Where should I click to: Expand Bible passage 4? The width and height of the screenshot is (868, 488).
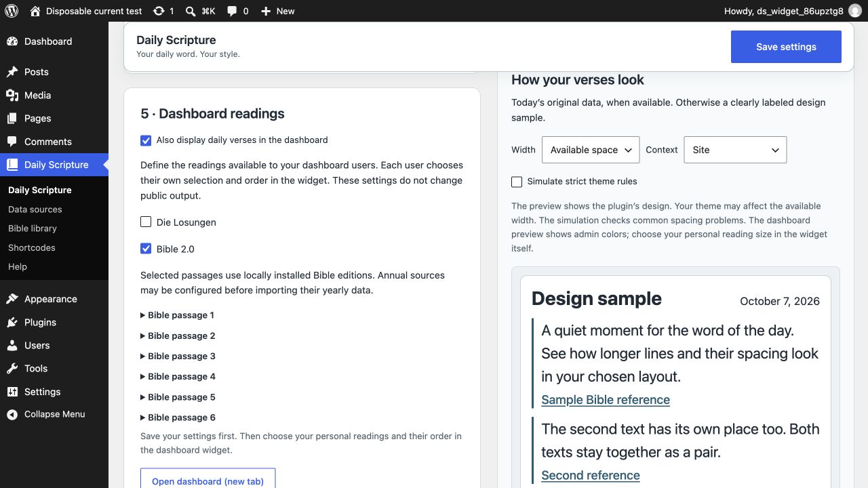(178, 376)
